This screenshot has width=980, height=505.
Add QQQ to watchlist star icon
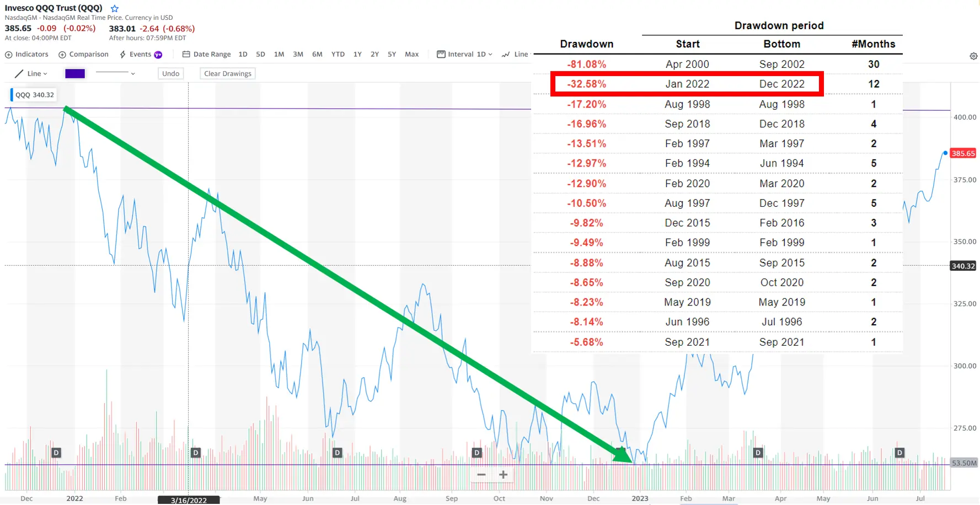pos(115,8)
